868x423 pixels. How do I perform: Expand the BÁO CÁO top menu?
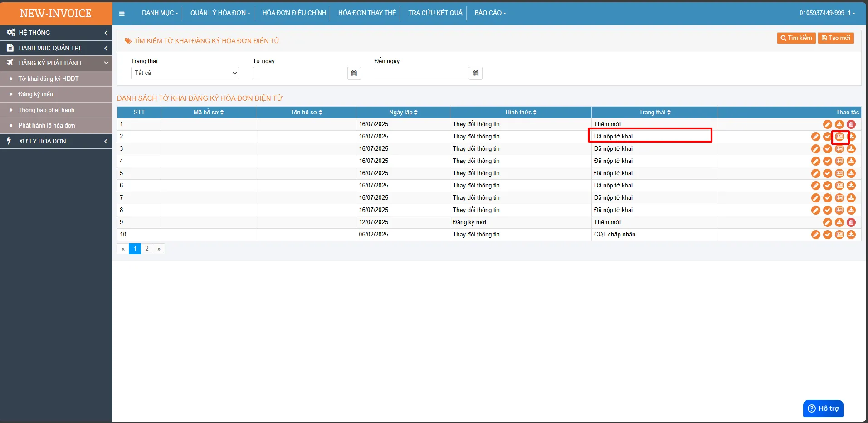point(490,13)
